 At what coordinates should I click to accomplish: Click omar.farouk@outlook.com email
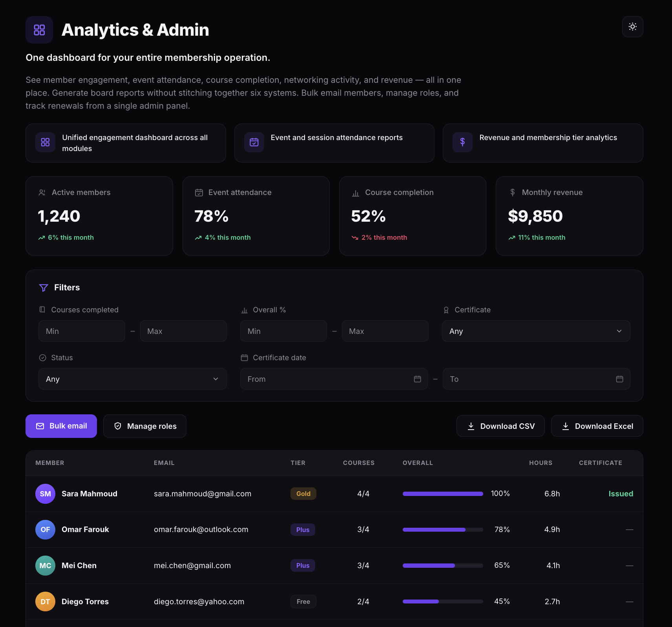tap(201, 530)
